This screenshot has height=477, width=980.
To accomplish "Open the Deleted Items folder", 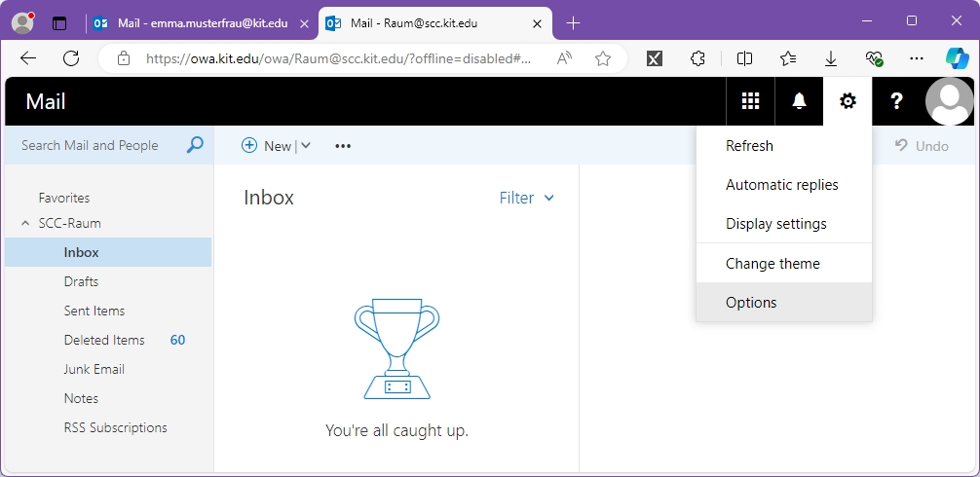I will [104, 340].
